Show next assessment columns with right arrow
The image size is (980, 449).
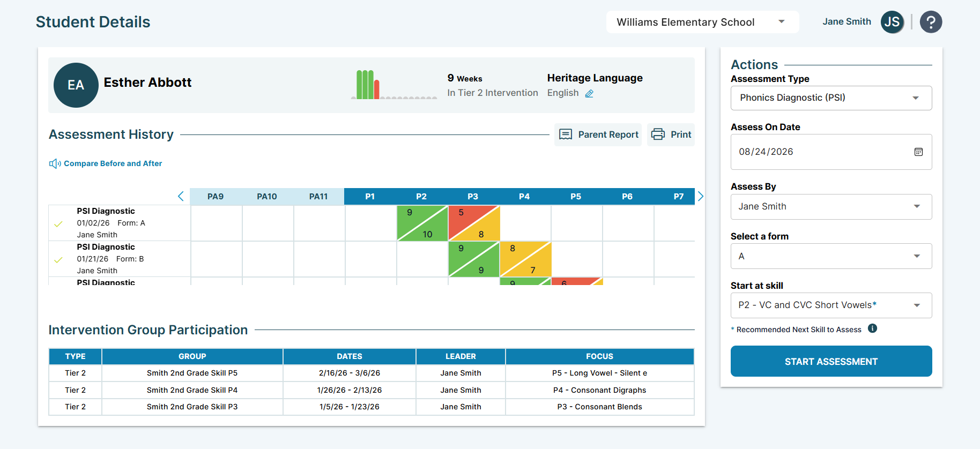[x=700, y=196]
